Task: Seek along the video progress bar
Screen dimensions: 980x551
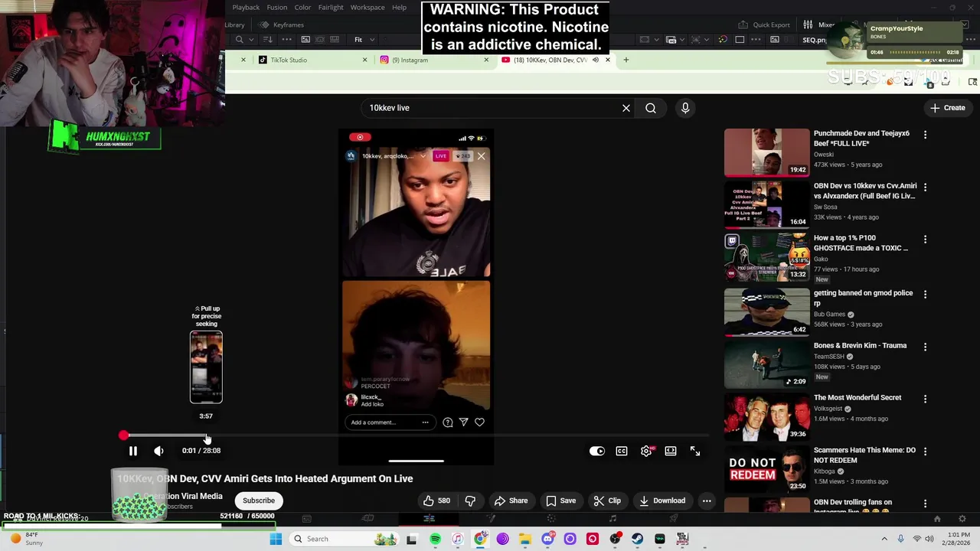Action: 416,435
